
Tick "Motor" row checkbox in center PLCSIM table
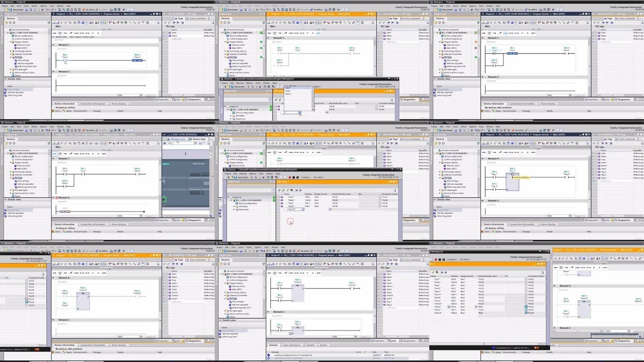[380, 200]
